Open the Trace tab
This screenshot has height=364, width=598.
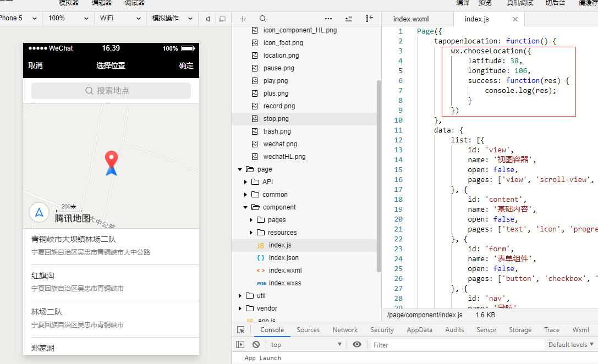click(552, 330)
